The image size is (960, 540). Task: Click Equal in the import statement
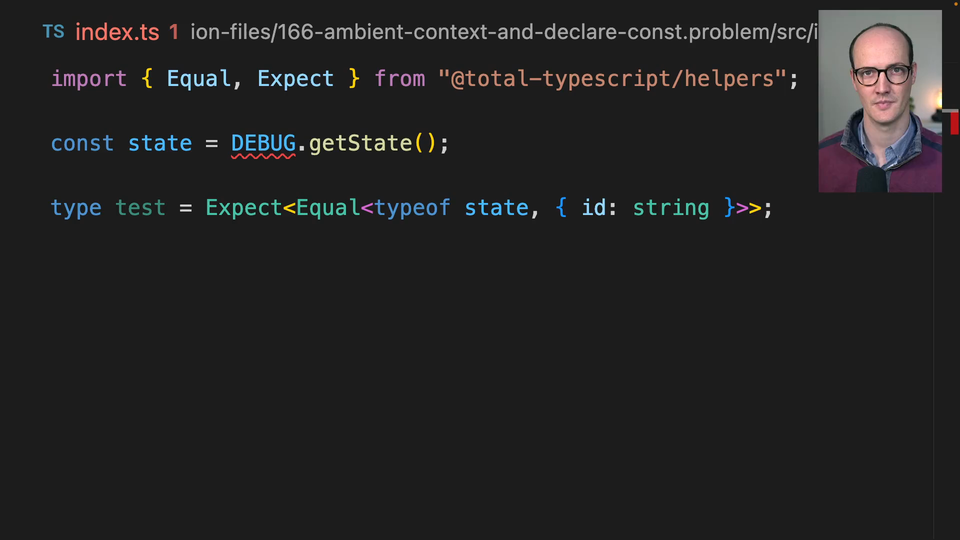click(199, 78)
